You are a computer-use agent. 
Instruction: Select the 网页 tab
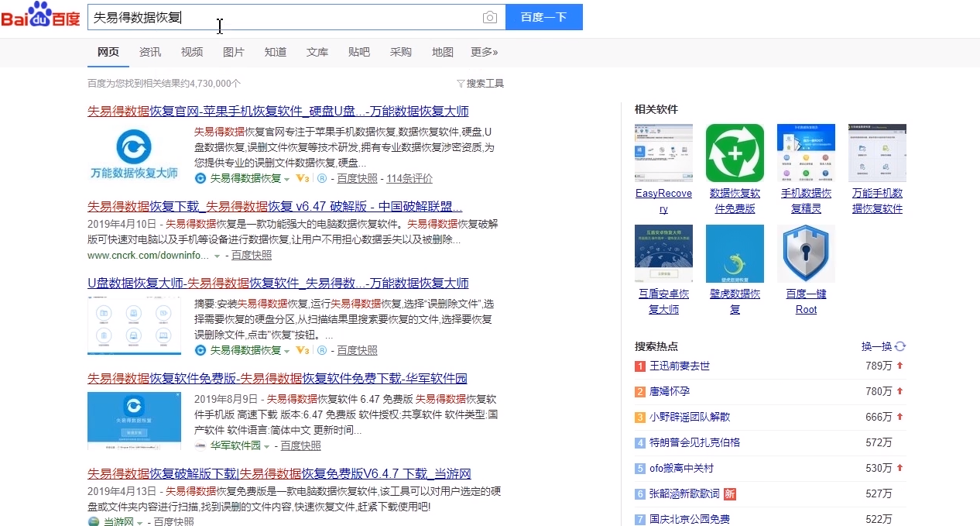click(x=108, y=52)
